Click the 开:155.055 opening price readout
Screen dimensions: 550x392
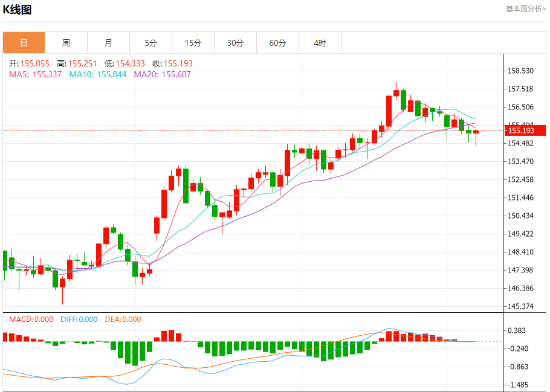click(30, 63)
